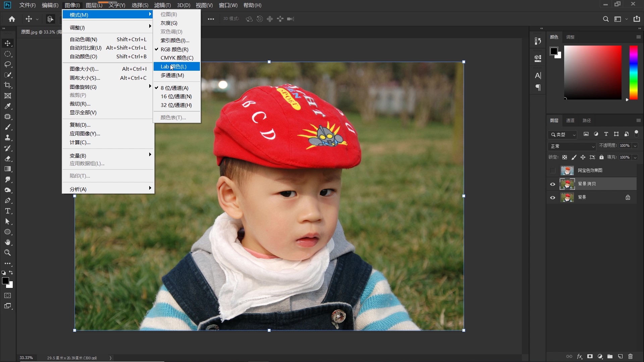Open the blend mode 正常 dropdown
This screenshot has height=362, width=644.
pos(572,146)
